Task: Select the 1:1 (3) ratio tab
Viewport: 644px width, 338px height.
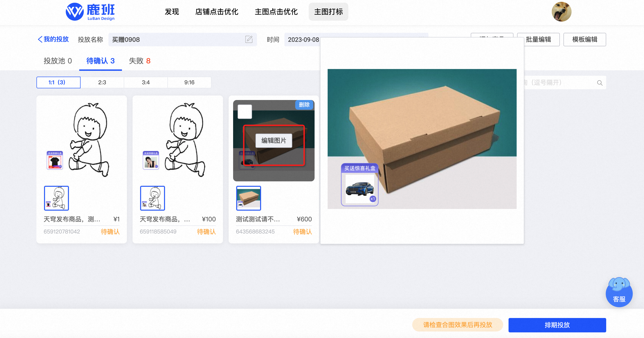Action: pos(58,82)
